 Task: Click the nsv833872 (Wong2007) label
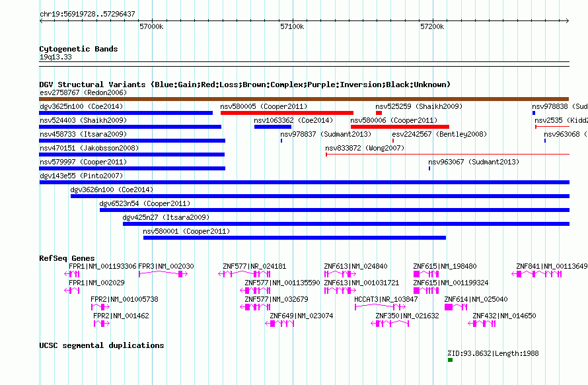coord(365,148)
